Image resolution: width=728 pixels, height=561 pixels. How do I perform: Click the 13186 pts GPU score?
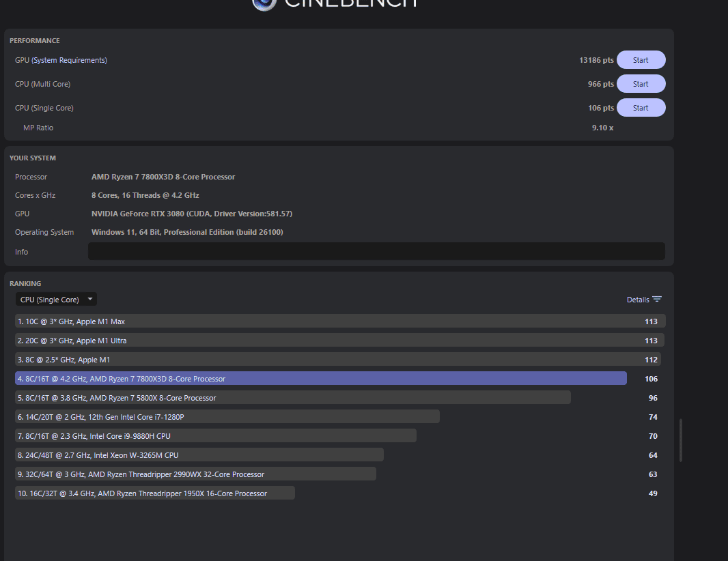tap(596, 60)
